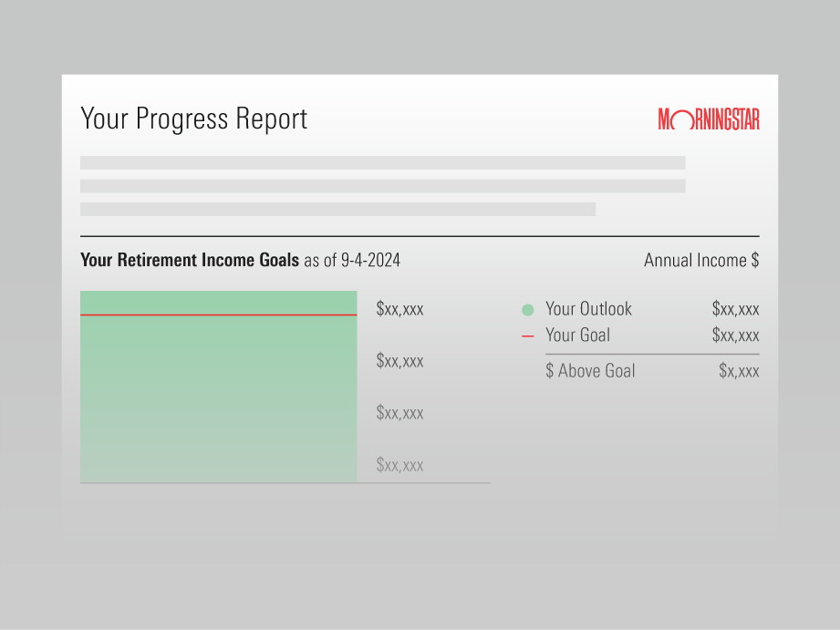This screenshot has width=840, height=630.
Task: Click the red Your Goal legend dash
Action: 527,336
